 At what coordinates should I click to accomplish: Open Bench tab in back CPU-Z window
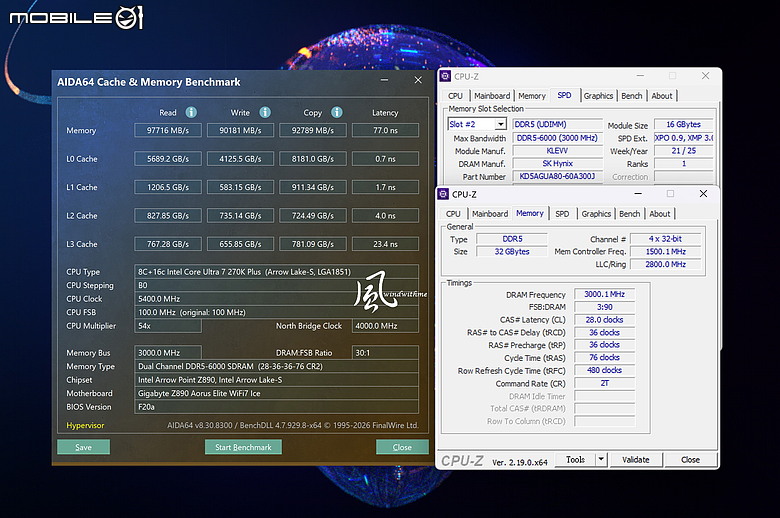tap(632, 96)
